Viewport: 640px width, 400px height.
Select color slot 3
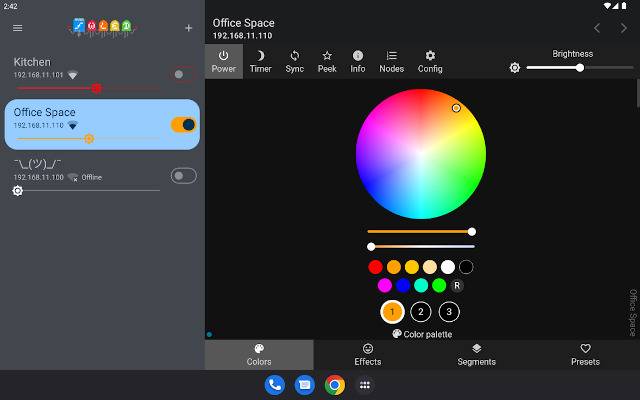point(449,312)
